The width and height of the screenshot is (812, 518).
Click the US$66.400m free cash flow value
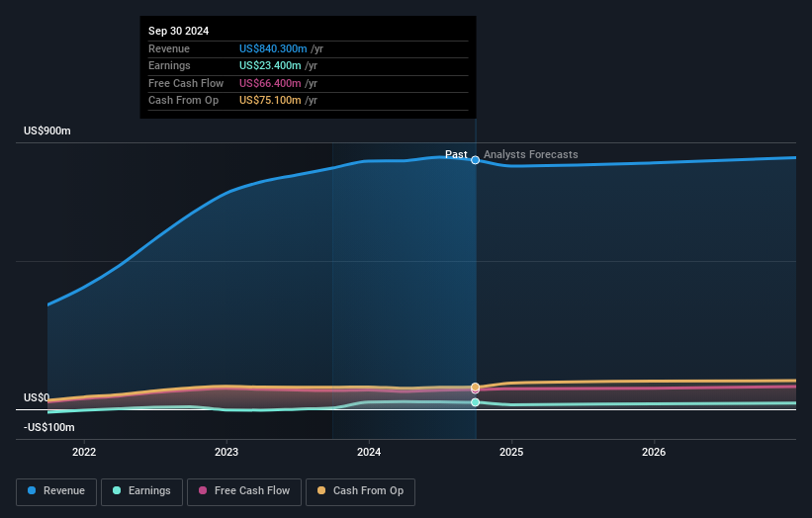(x=270, y=83)
